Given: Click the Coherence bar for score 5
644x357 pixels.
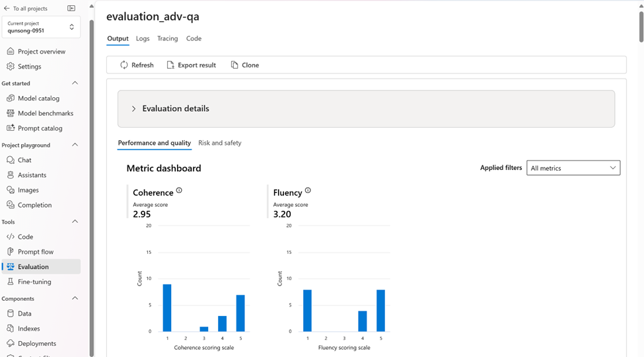Looking at the screenshot, I should (x=240, y=313).
